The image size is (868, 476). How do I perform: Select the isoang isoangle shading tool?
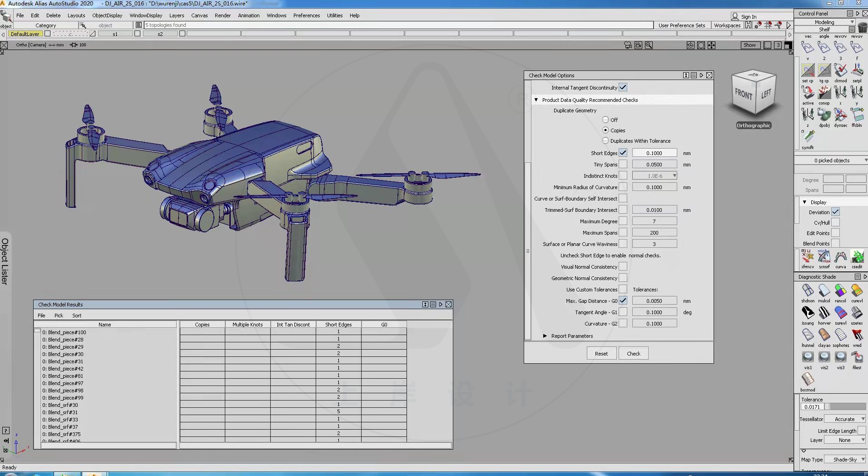[808, 314]
